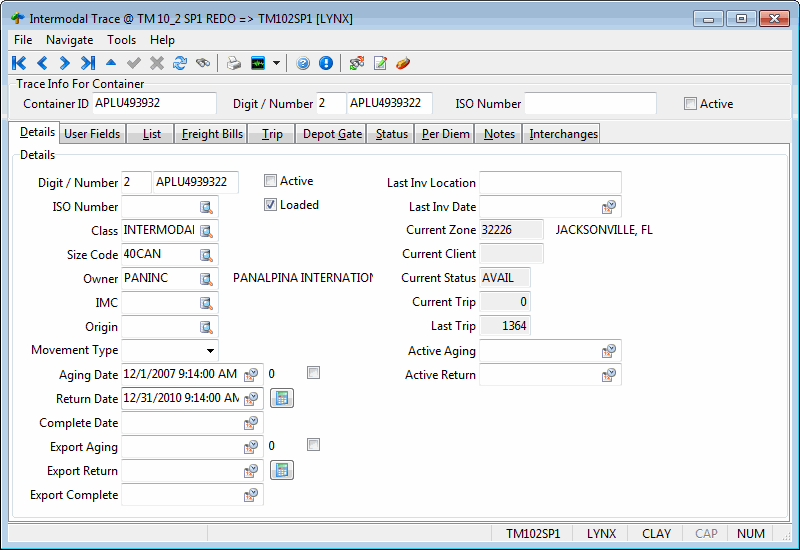Open the binoculars find tool

click(203, 63)
